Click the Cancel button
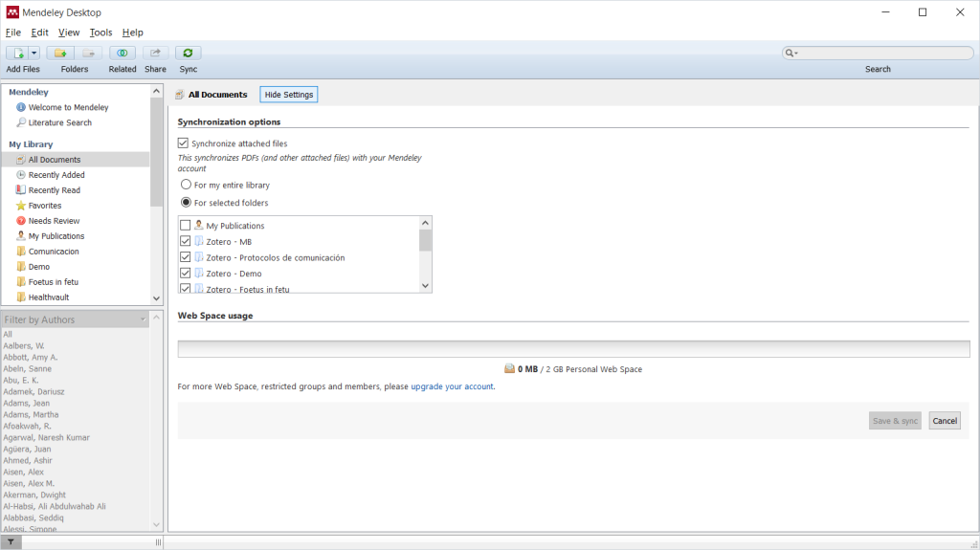Viewport: 980px width, 550px height. click(x=945, y=421)
